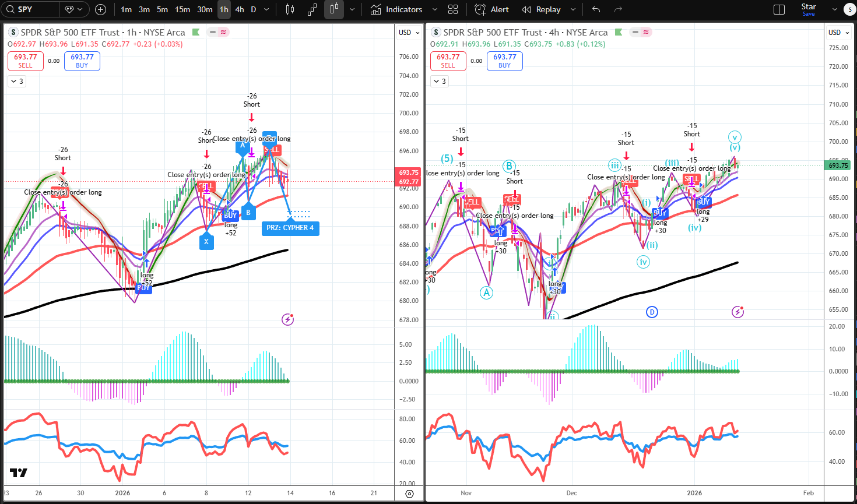The image size is (857, 504).
Task: Click the lightning event icon on 4h chart
Action: pos(737,312)
